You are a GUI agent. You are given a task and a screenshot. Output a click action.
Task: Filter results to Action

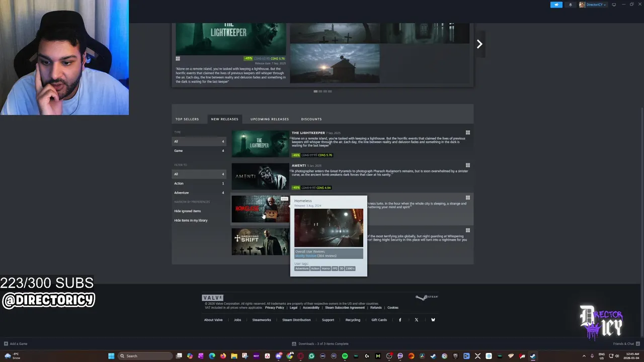click(x=199, y=184)
